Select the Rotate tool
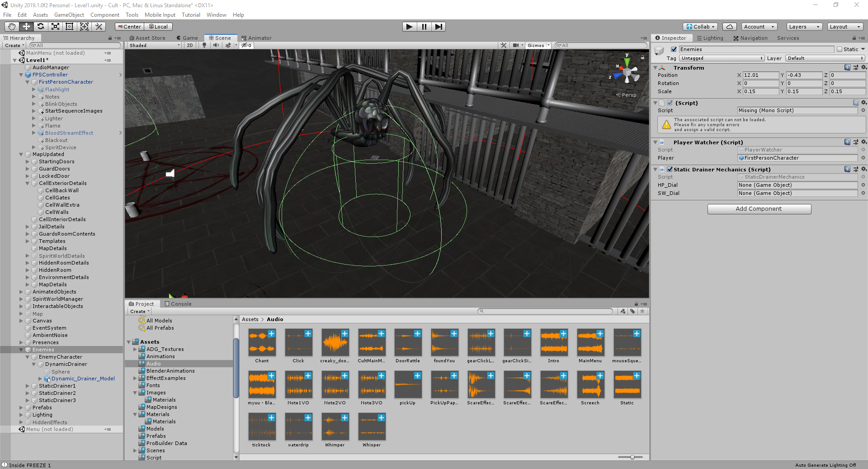The height and width of the screenshot is (469, 868). pos(41,27)
